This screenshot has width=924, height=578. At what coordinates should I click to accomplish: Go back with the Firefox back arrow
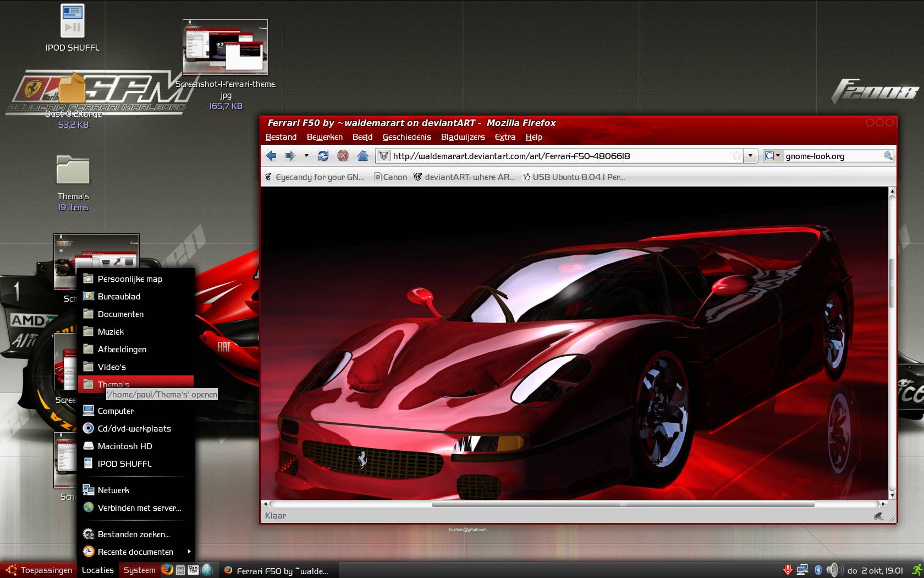coord(271,156)
